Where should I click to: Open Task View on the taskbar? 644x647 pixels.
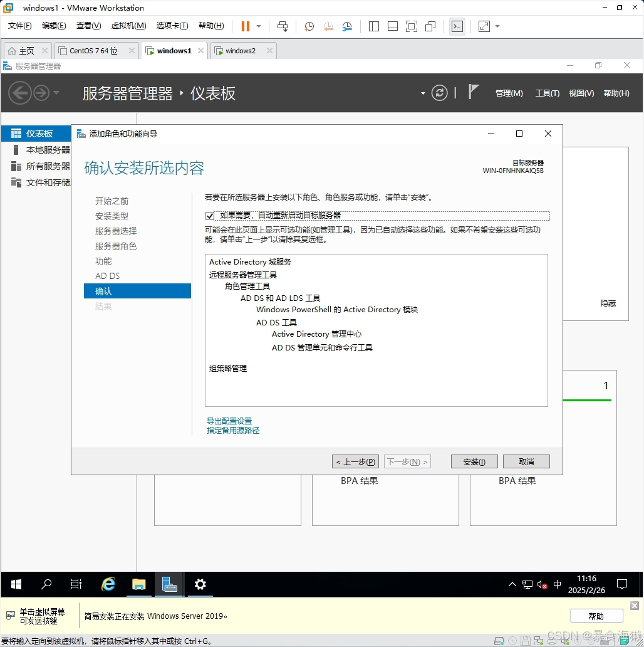pos(76,584)
